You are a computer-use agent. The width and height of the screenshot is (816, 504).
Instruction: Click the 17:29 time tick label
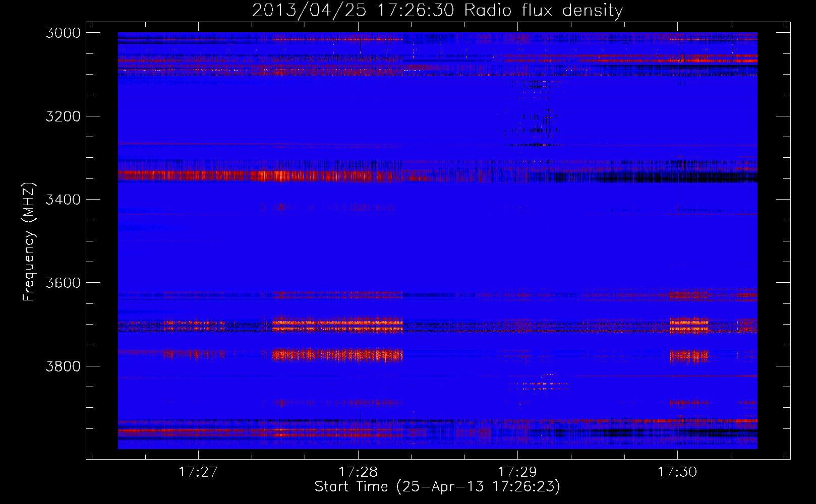tap(518, 472)
